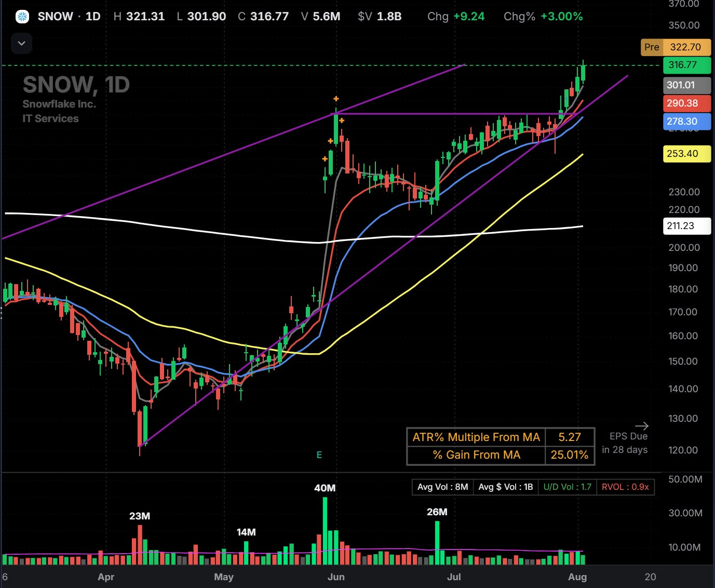Viewport: 715px width, 588px height.
Task: Click the white 211.23 moving average label
Action: coord(686,226)
